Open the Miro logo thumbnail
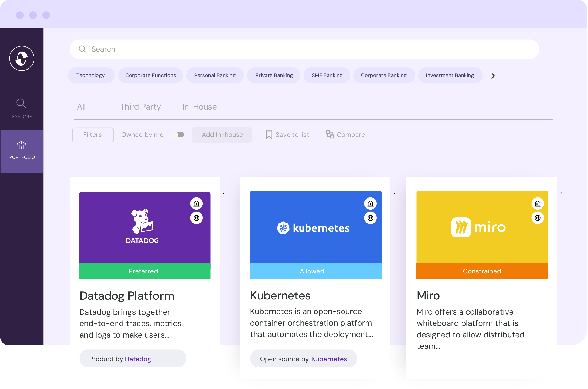588x389 pixels. click(482, 227)
